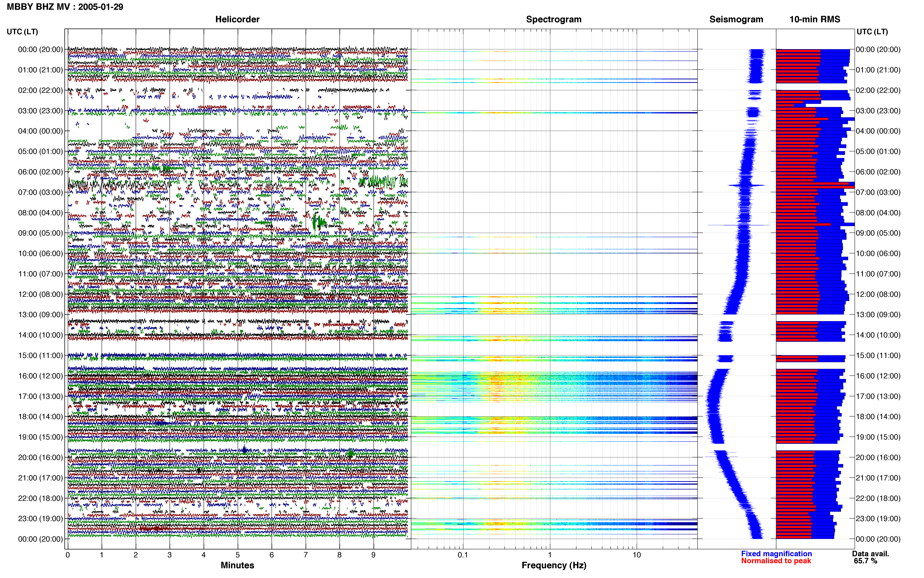Click the Minutes axis tick '8'
924x578 pixels.
click(339, 555)
